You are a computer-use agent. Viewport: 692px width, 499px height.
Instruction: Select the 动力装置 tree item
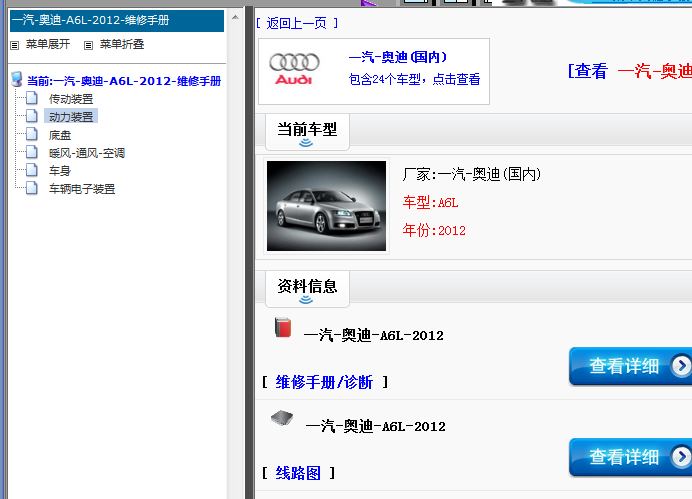71,117
